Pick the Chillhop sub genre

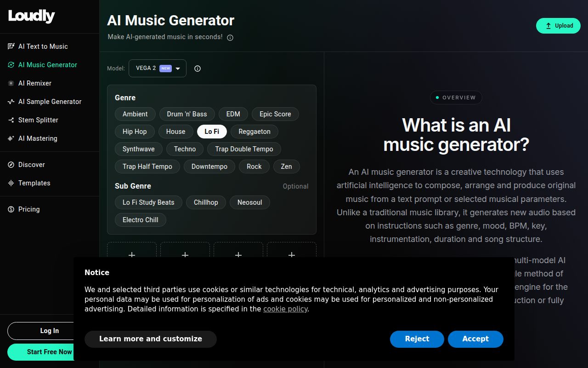[x=206, y=202]
